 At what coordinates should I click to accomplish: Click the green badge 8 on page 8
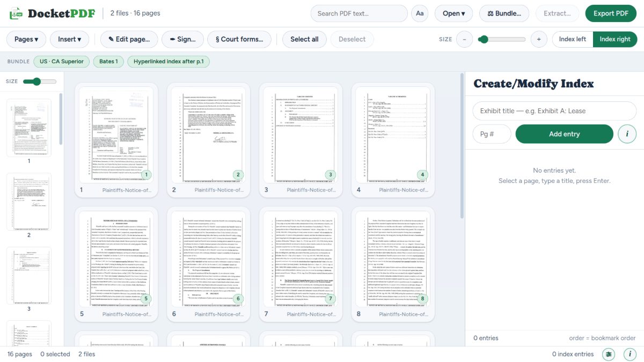click(x=423, y=299)
